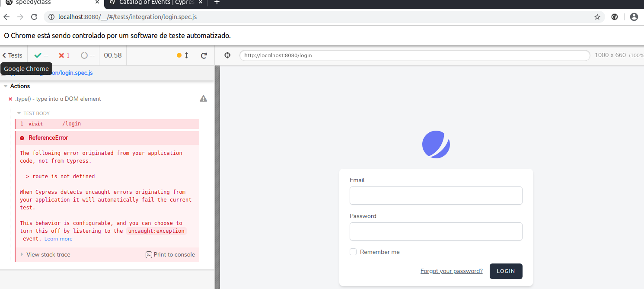Toggle auto-scrolling with the orange dot arrow icon
Viewport: 644px width, 289px height.
[x=183, y=55]
